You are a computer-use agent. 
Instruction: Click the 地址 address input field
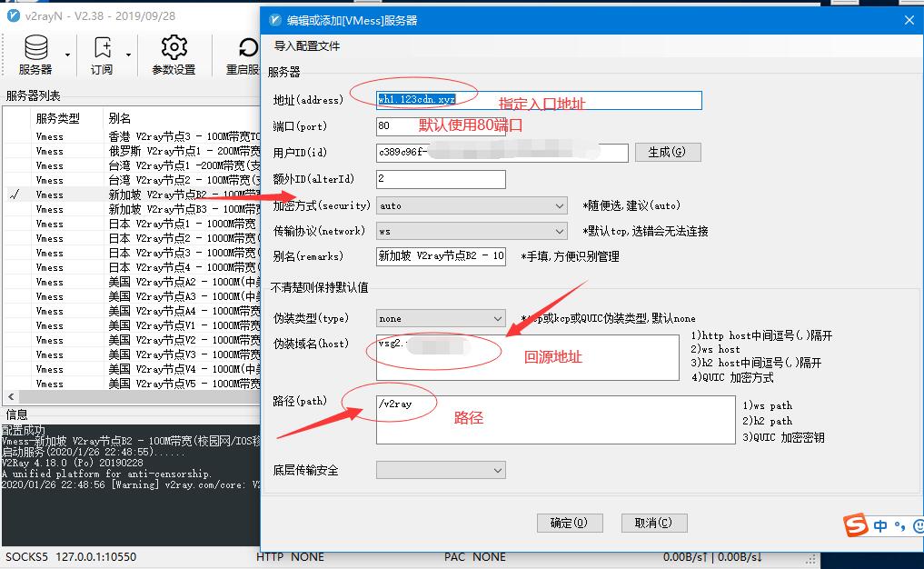pos(539,100)
